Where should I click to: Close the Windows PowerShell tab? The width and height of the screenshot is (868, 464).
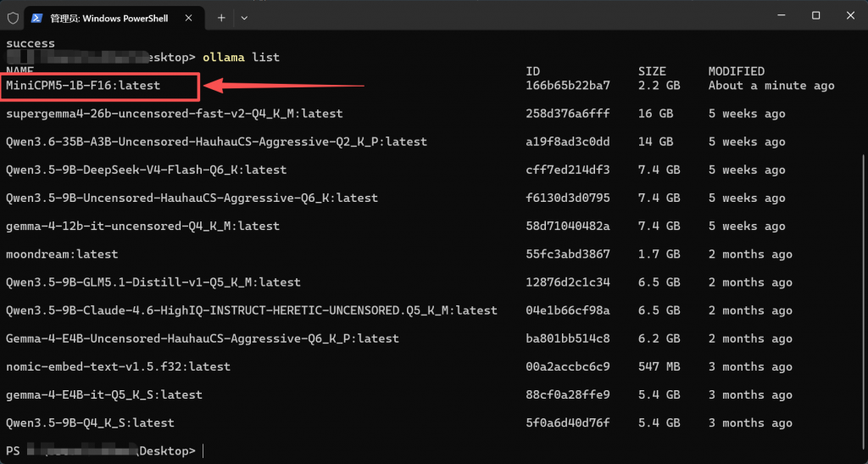(x=188, y=18)
